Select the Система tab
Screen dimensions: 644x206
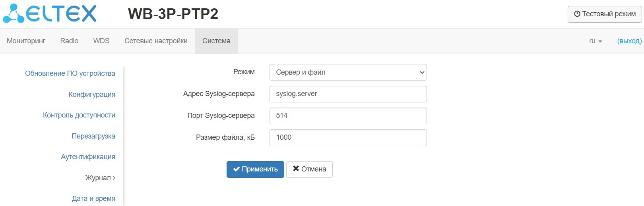(216, 41)
